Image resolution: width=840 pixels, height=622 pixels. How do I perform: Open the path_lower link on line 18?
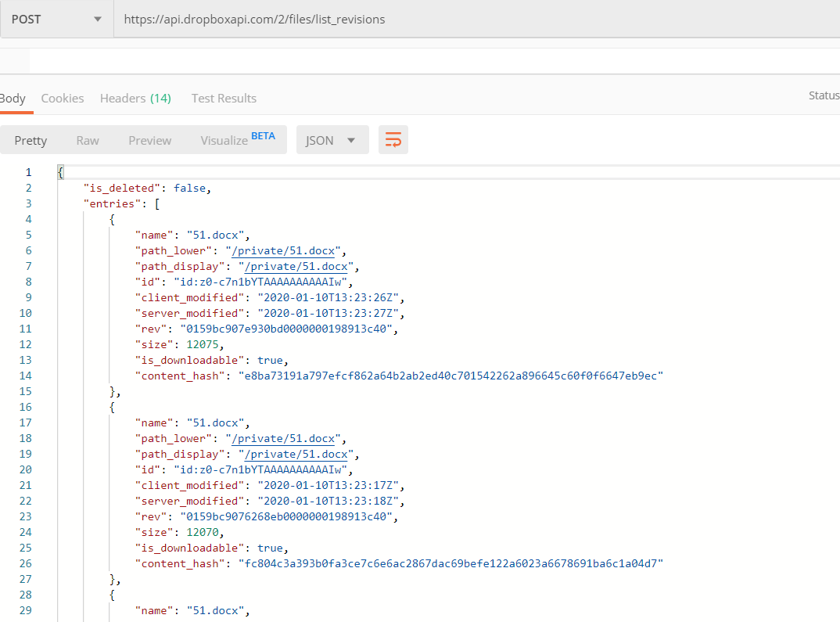pos(284,438)
